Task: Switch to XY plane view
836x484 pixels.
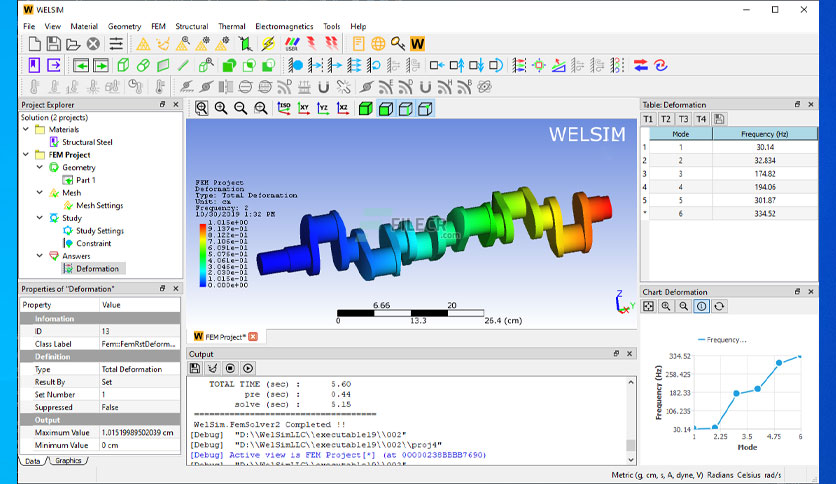Action: [x=303, y=108]
